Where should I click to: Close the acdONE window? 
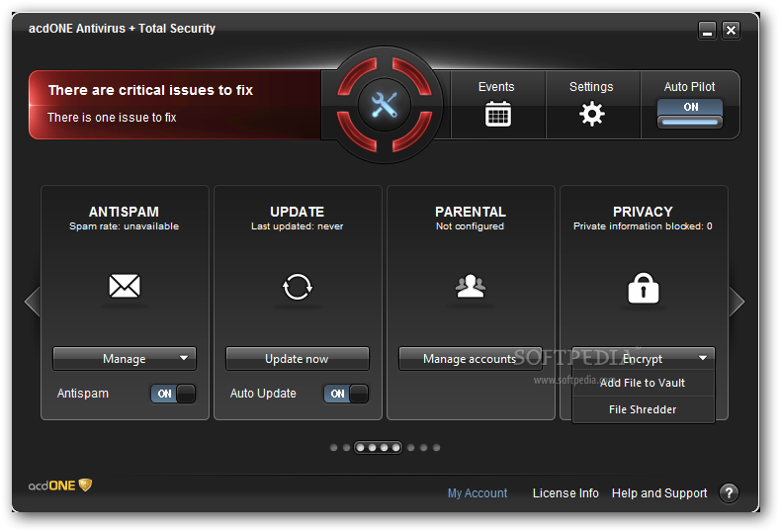pos(731,31)
